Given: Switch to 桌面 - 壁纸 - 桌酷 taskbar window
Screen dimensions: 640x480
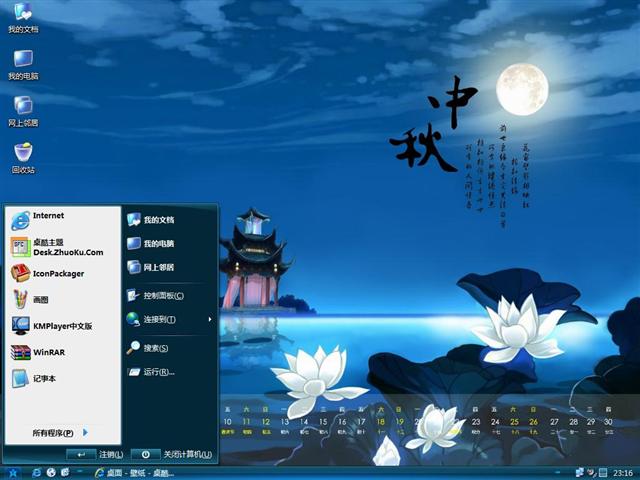Looking at the screenshot, I should (135, 473).
